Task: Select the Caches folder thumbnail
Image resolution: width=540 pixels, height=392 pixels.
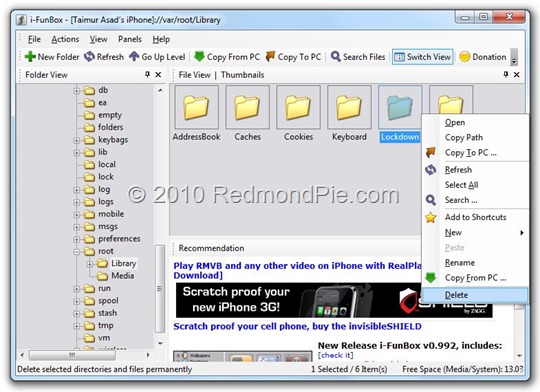Action: (x=247, y=114)
